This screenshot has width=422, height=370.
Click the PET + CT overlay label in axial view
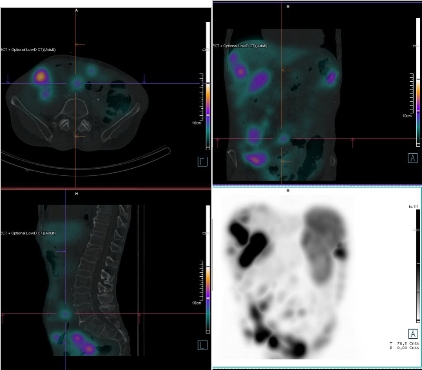(28, 50)
